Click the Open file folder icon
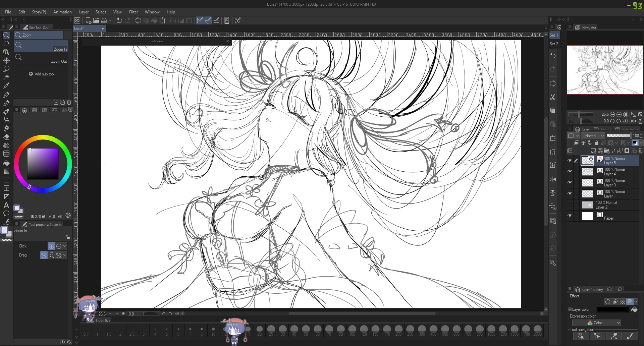 click(96, 20)
